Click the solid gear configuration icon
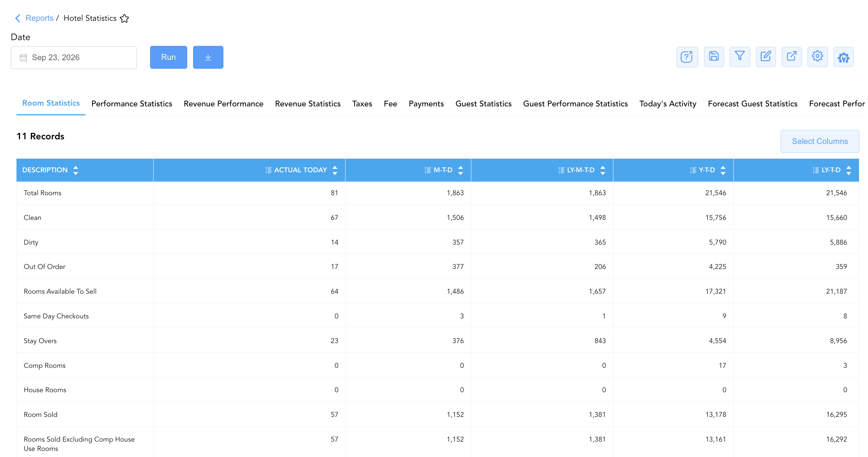The image size is (868, 457). click(844, 57)
